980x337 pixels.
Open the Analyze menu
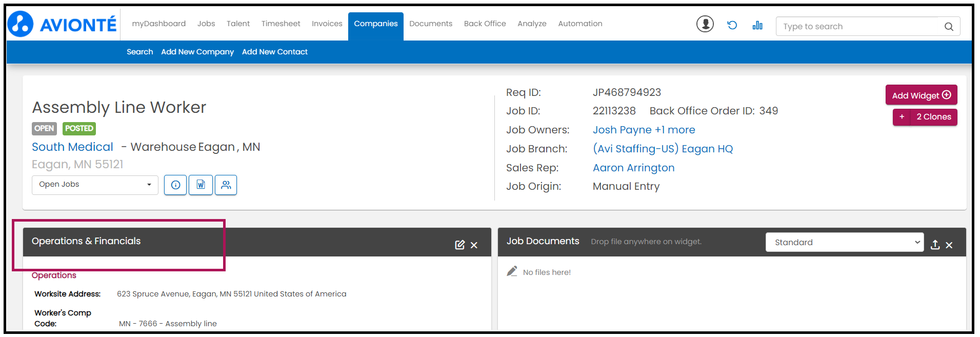[x=532, y=24]
